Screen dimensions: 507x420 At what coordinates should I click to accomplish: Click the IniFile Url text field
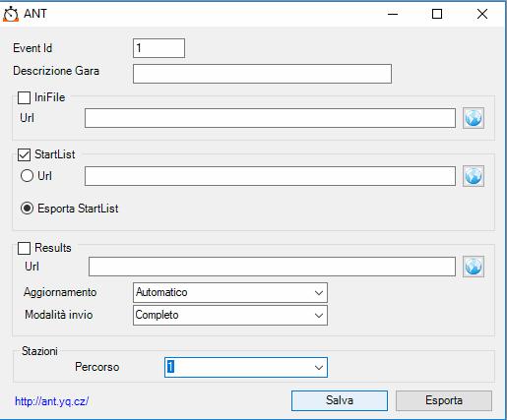270,118
